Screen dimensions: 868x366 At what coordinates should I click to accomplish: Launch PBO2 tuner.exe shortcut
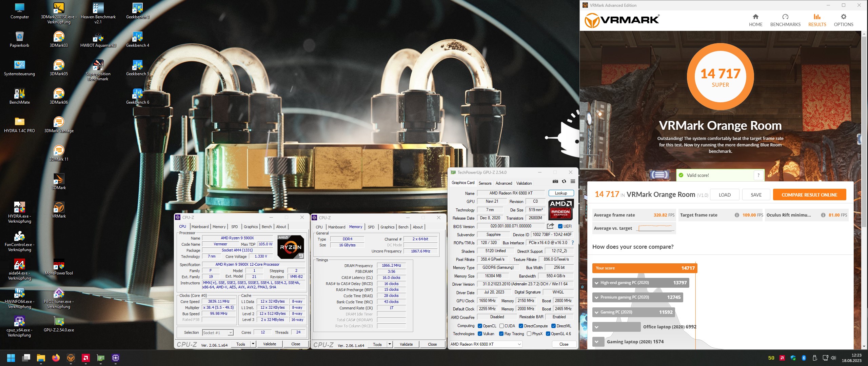click(x=59, y=298)
